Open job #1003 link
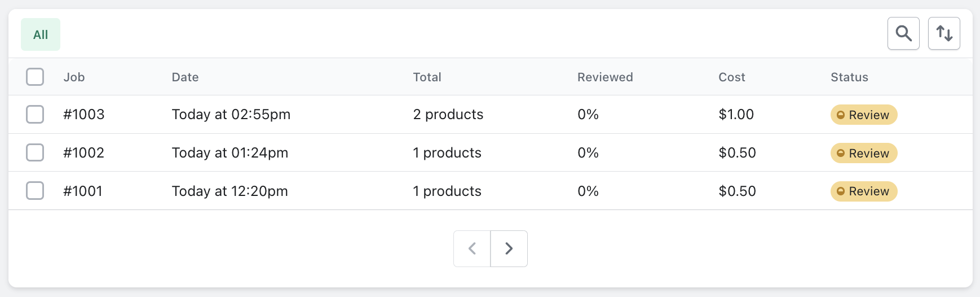This screenshot has height=297, width=980. pos(84,115)
